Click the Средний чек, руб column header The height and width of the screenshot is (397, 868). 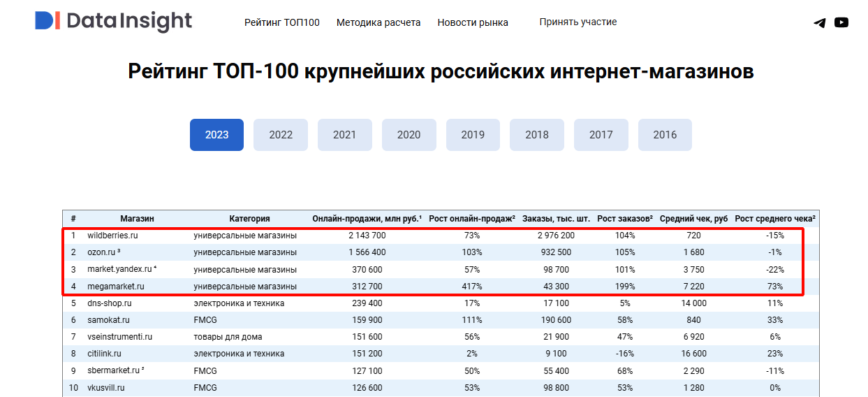[693, 219]
